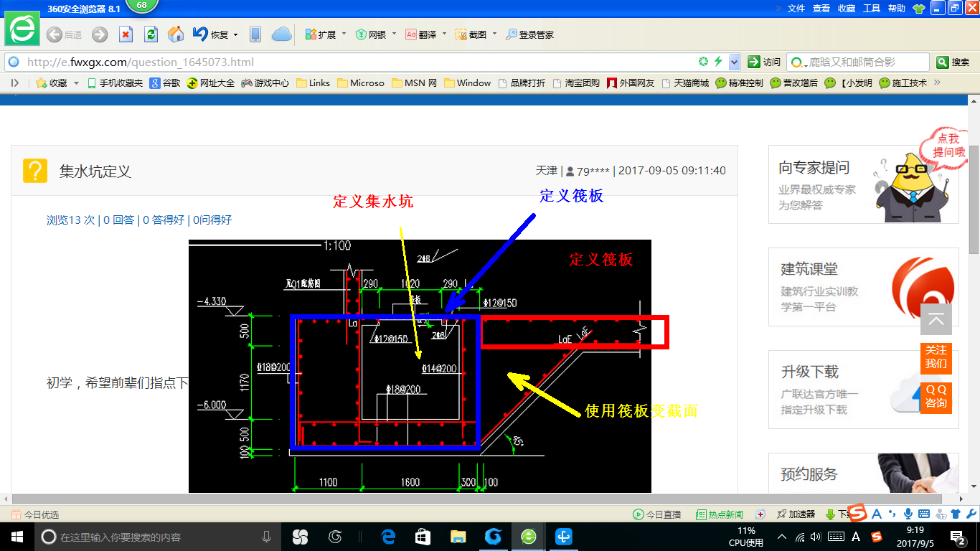The height and width of the screenshot is (551, 980).
Task: Refresh the page with green arrows icon
Action: click(x=151, y=34)
